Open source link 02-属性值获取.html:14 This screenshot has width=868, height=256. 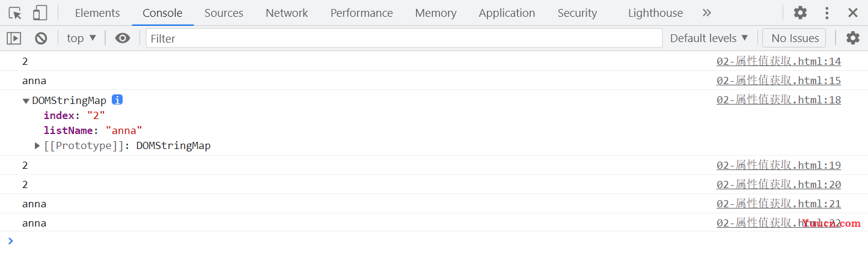pyautogui.click(x=778, y=61)
